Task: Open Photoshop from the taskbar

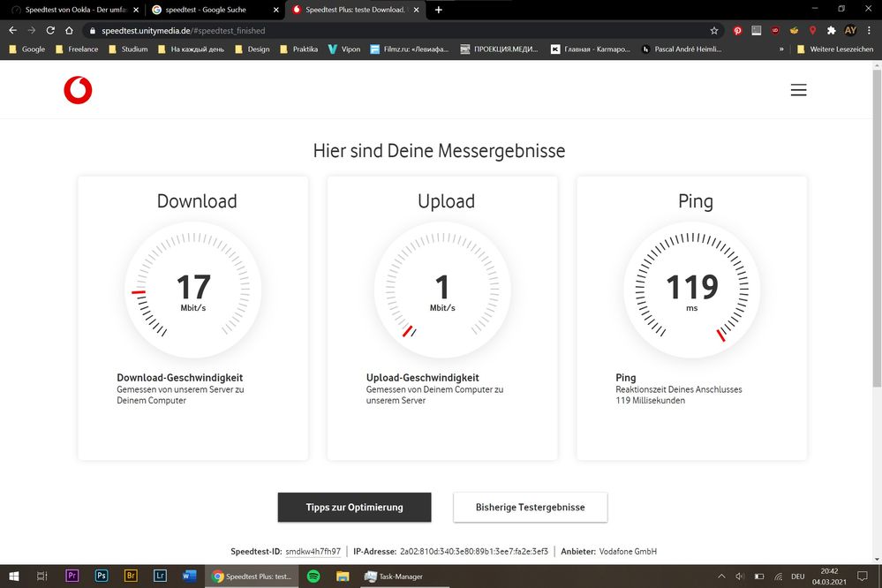Action: click(x=102, y=576)
